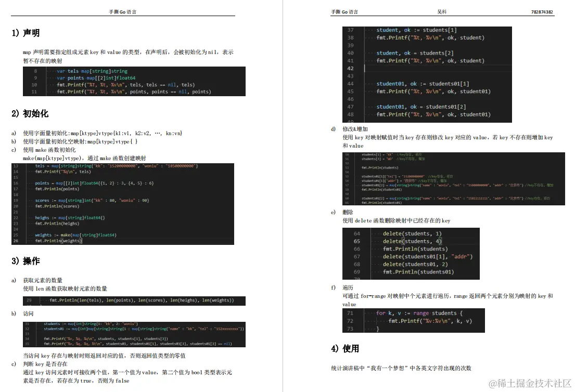The width and height of the screenshot is (575, 392).
Task: Click code line 22 "heighs := map[string]float64{}"
Action: [70, 218]
